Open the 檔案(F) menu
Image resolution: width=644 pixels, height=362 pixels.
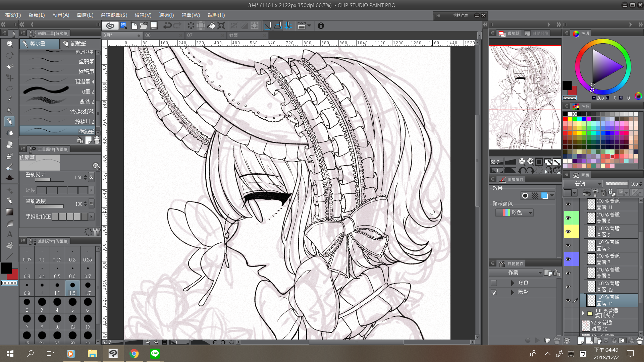(x=13, y=15)
